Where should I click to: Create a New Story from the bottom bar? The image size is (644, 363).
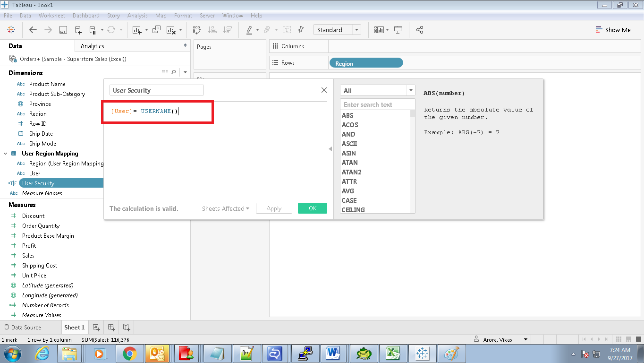126,327
